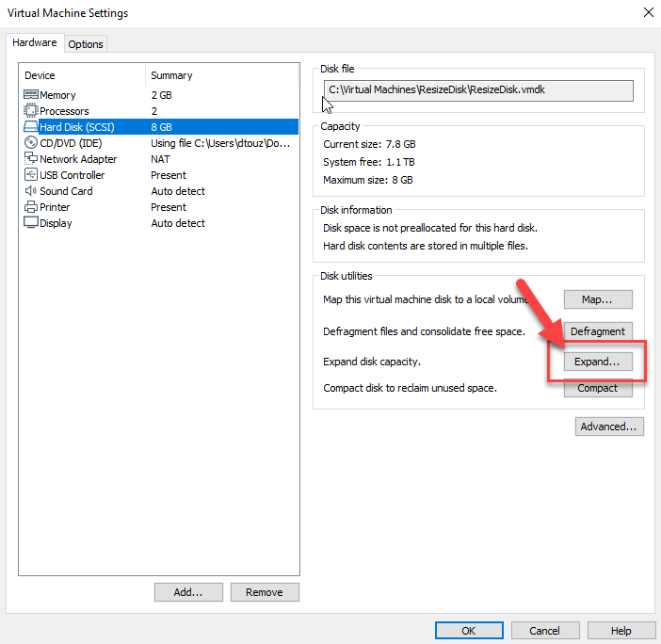Click the Defragment button
The image size is (661, 644).
coord(598,331)
